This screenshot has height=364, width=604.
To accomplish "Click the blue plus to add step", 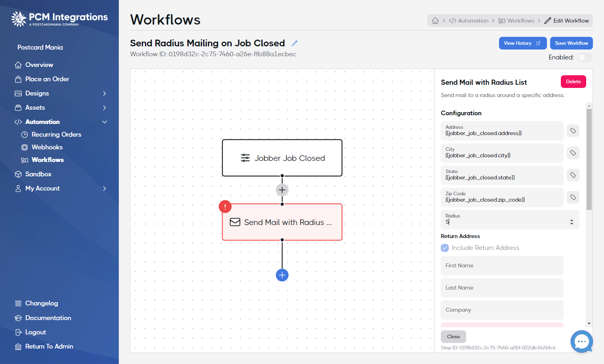I will [282, 275].
